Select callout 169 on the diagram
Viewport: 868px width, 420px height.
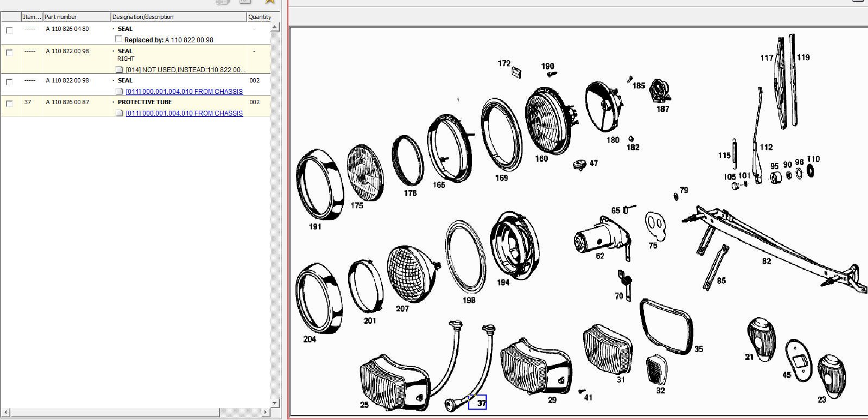[x=501, y=177]
